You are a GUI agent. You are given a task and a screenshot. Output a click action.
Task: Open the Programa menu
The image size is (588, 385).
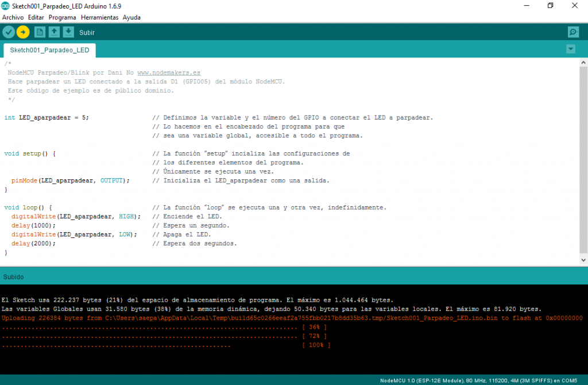point(62,17)
